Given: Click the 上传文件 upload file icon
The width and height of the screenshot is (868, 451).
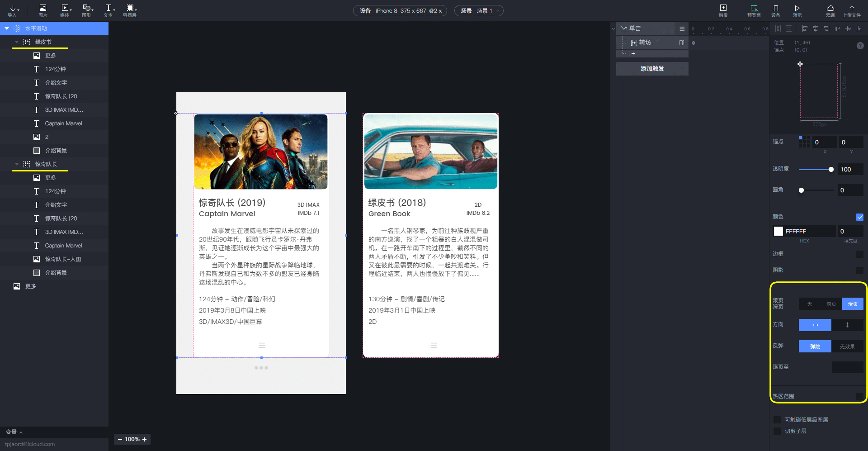Looking at the screenshot, I should 852,10.
